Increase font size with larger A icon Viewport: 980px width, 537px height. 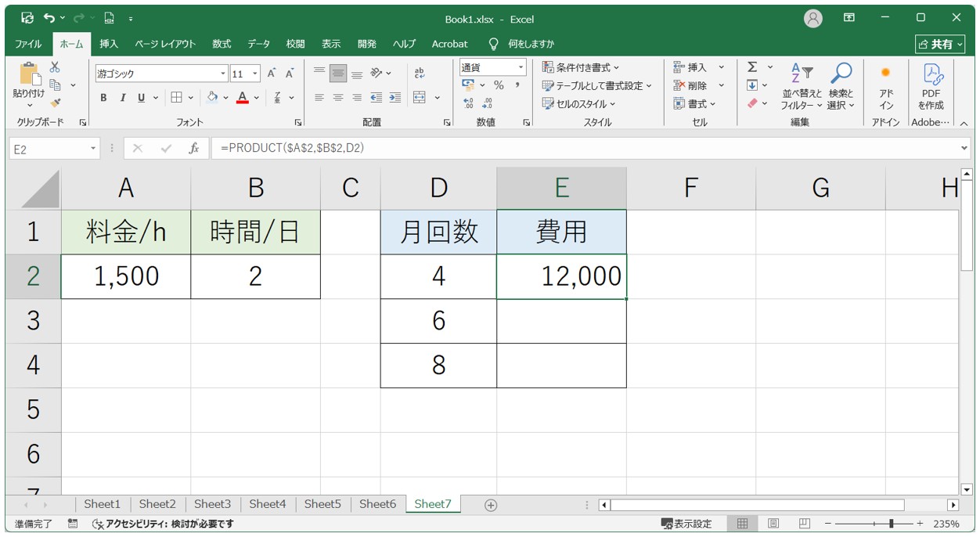point(272,74)
